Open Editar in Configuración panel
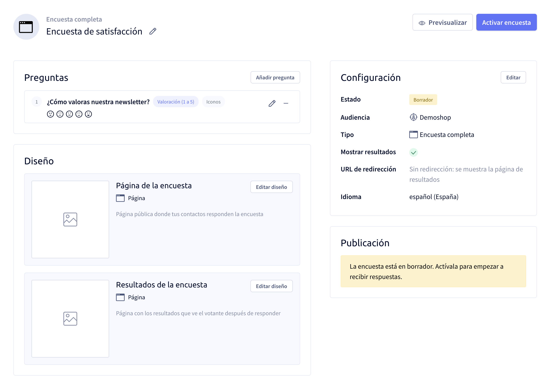This screenshot has width=552, height=392. 513,77
